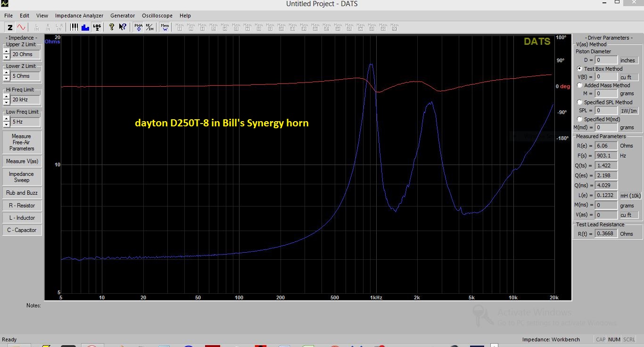Increase the Upper Z Limit with up arrow
This screenshot has height=347, width=644.
[x=7, y=52]
